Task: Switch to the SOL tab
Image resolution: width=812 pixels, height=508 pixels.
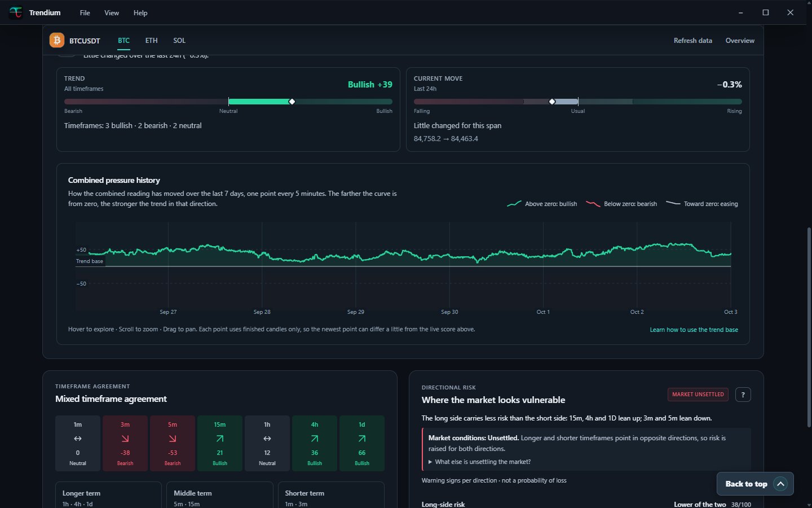Action: tap(179, 41)
